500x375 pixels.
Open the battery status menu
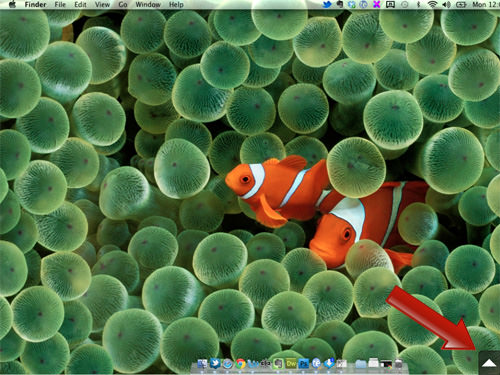tap(461, 5)
